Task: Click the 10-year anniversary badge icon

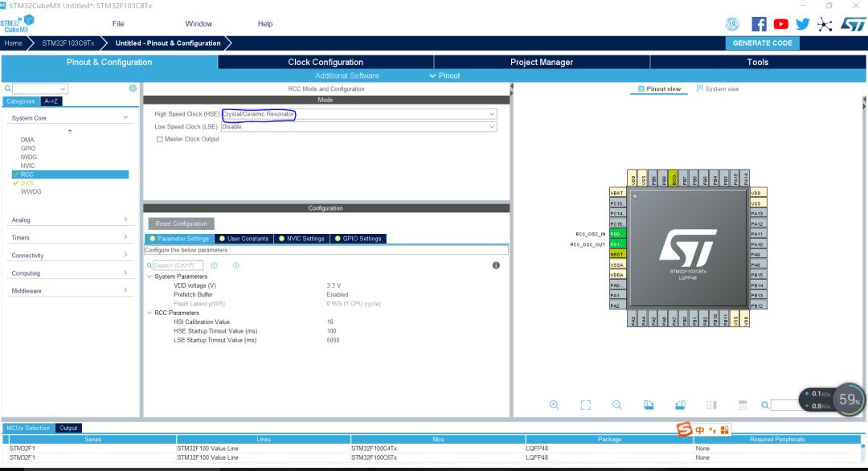Action: pyautogui.click(x=732, y=24)
